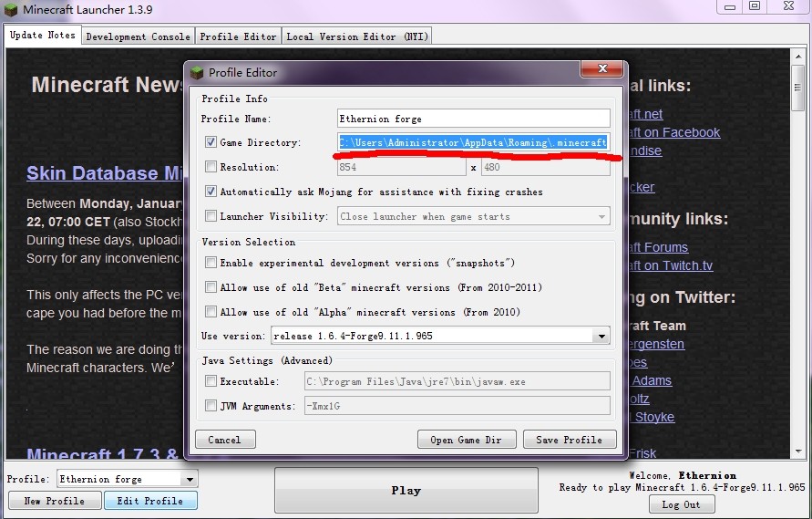Screen dimensions: 812x519
Task: Click the news page scrollbar down arrow
Action: [x=797, y=452]
